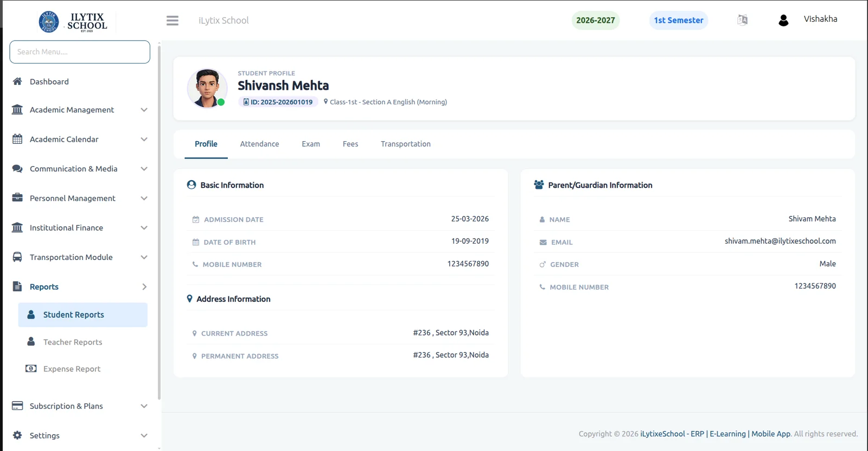Viewport: 868px width, 451px height.
Task: Collapse the Reports menu arrow
Action: tap(144, 287)
